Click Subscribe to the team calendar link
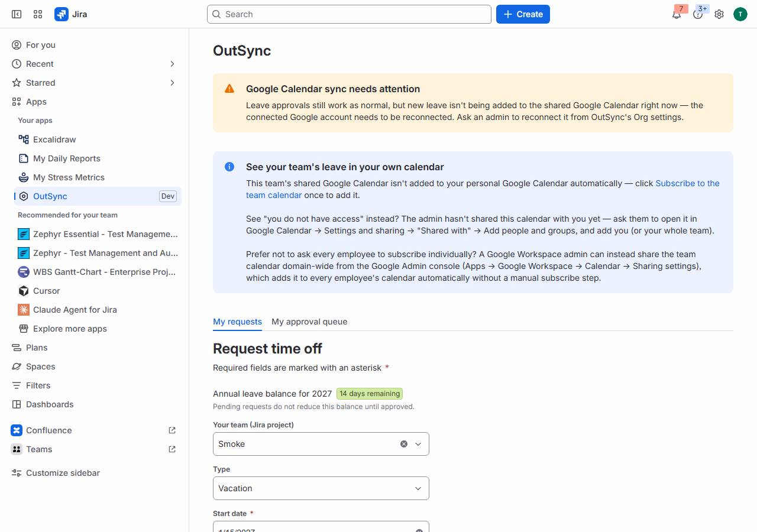 687,183
